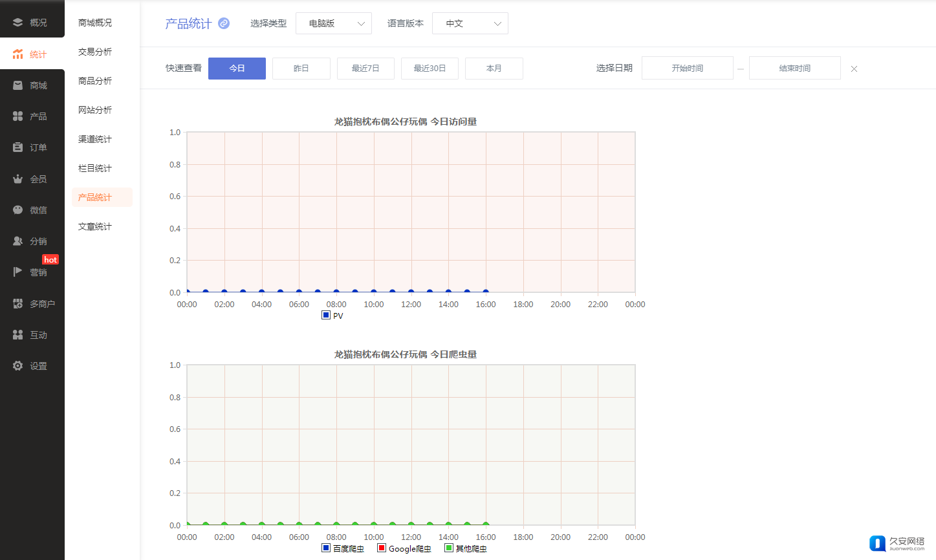Select the 最近7日 quick view button
Image resolution: width=936 pixels, height=560 pixels.
click(x=365, y=69)
